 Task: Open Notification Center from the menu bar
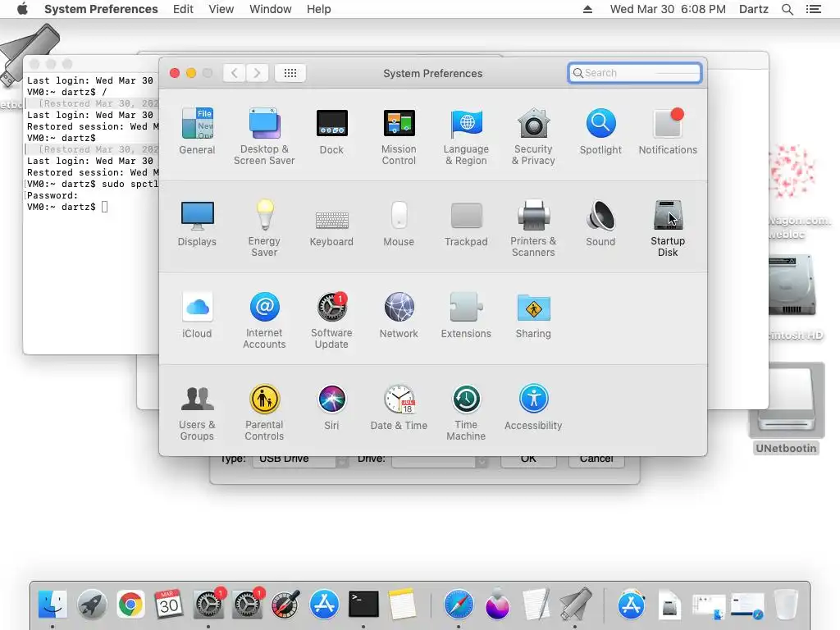pos(814,9)
